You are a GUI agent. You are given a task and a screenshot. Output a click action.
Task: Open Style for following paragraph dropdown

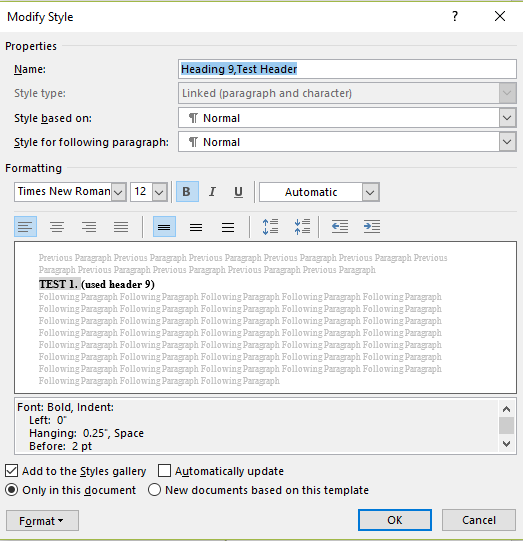point(347,142)
